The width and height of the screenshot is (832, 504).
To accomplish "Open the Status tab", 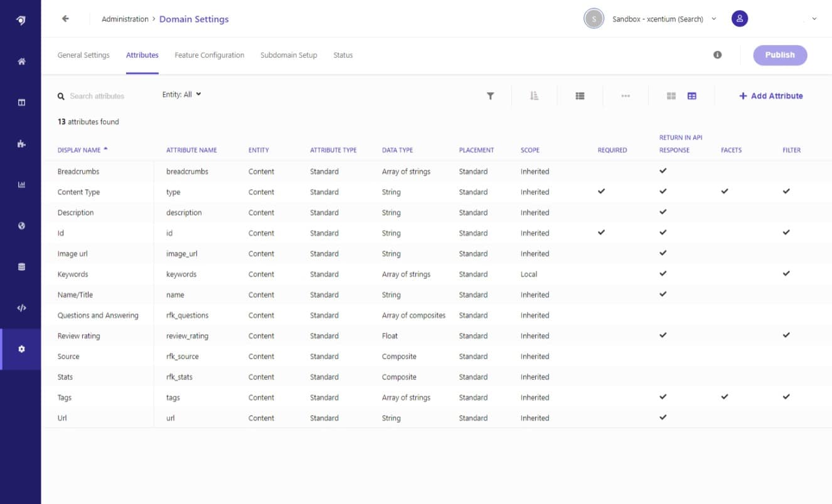I will 343,55.
